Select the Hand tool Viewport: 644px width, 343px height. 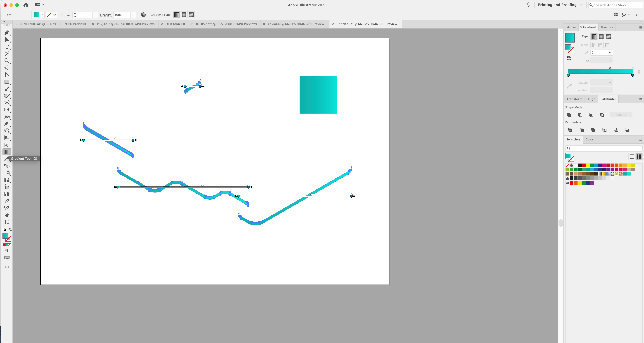point(7,215)
